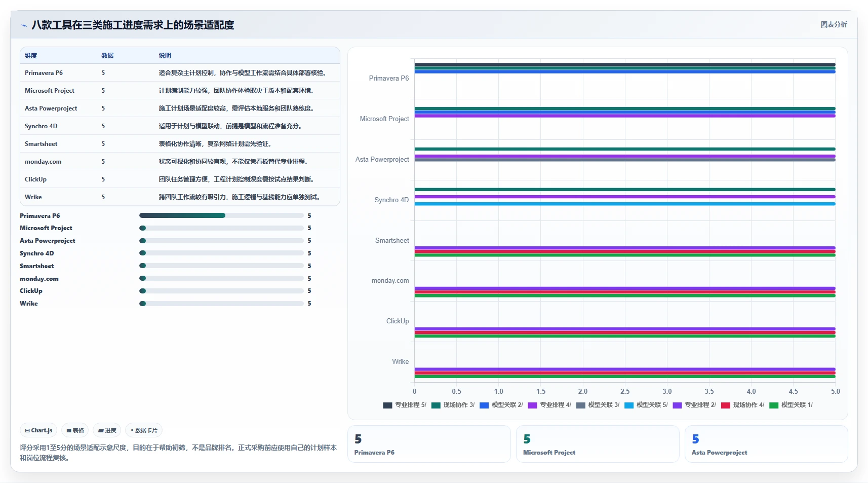Click the title 八款工具在三类施工进度需求上的场景适配度
The width and height of the screenshot is (868, 483).
point(133,25)
